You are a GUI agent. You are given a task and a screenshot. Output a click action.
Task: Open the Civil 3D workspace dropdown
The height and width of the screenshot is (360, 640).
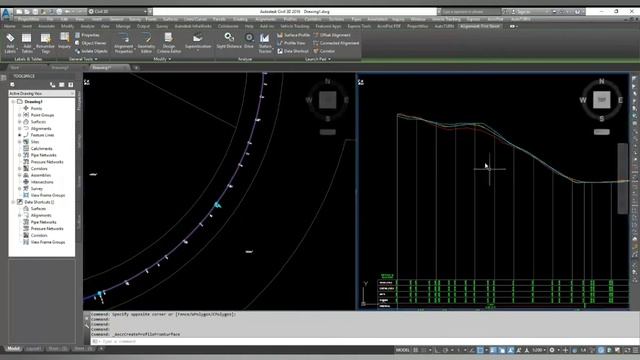click(118, 11)
